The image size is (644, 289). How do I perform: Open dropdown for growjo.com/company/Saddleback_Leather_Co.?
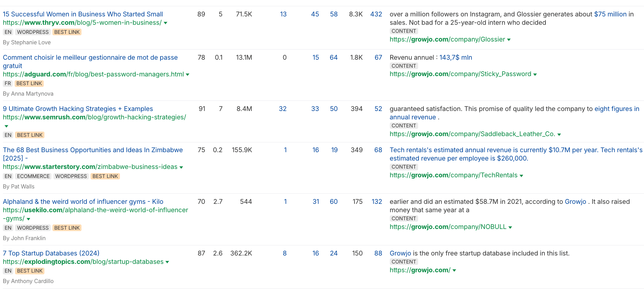559,134
